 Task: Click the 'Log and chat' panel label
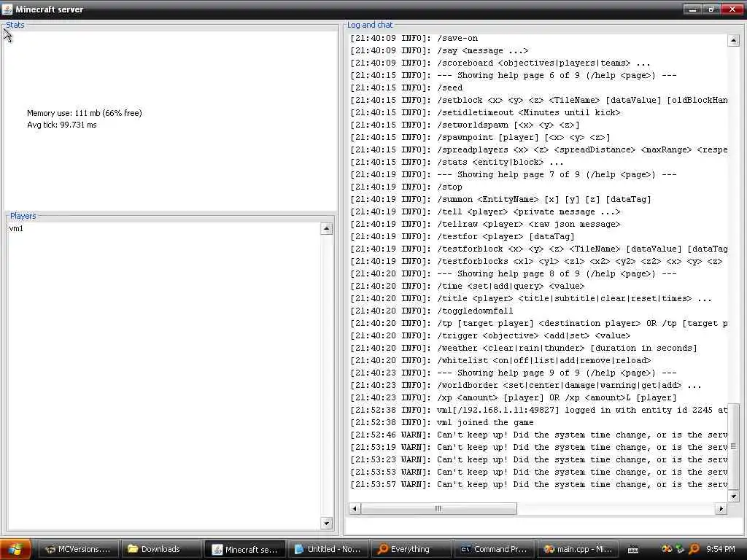point(370,25)
